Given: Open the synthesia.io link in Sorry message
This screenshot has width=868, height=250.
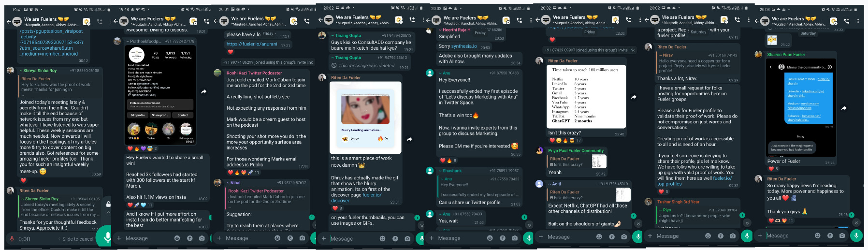Looking at the screenshot, I should (x=464, y=46).
